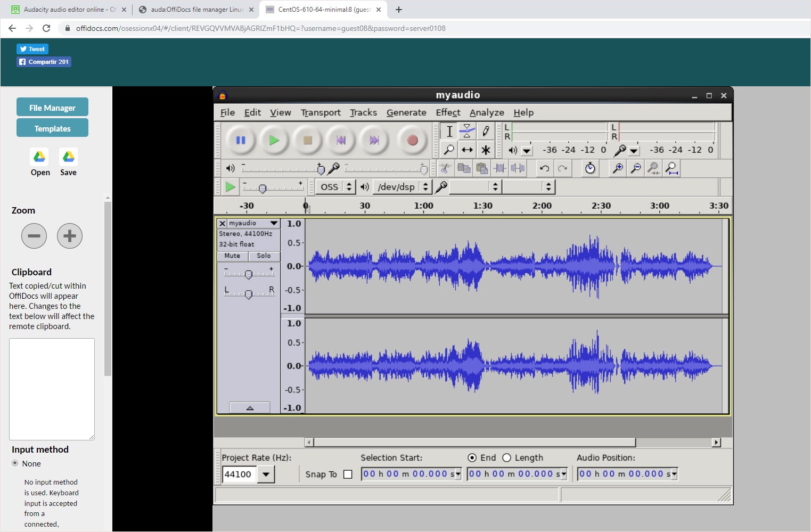The width and height of the screenshot is (811, 532).
Task: Click the Trim audio icon
Action: (499, 169)
